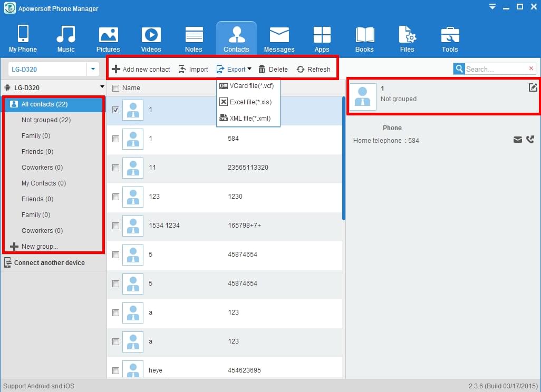Send message to Home telephone 584
The image size is (541, 392).
[518, 139]
